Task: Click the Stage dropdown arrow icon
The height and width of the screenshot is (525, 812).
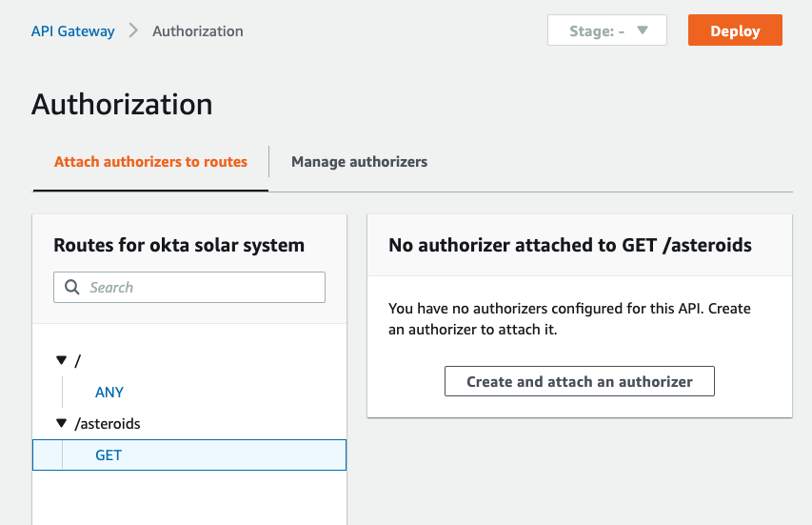Action: [643, 30]
